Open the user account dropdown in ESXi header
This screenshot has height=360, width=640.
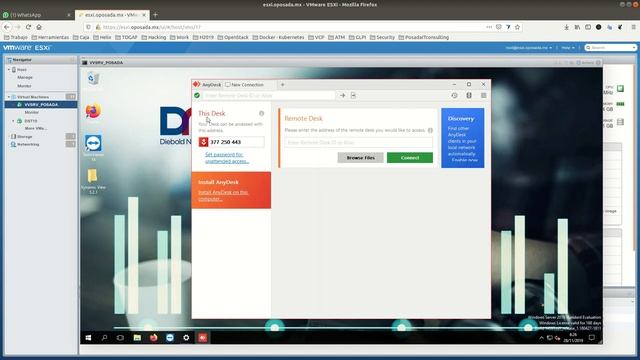coord(529,48)
